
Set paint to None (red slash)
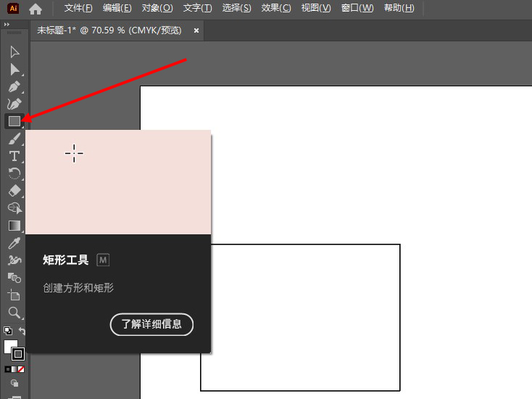(22, 369)
